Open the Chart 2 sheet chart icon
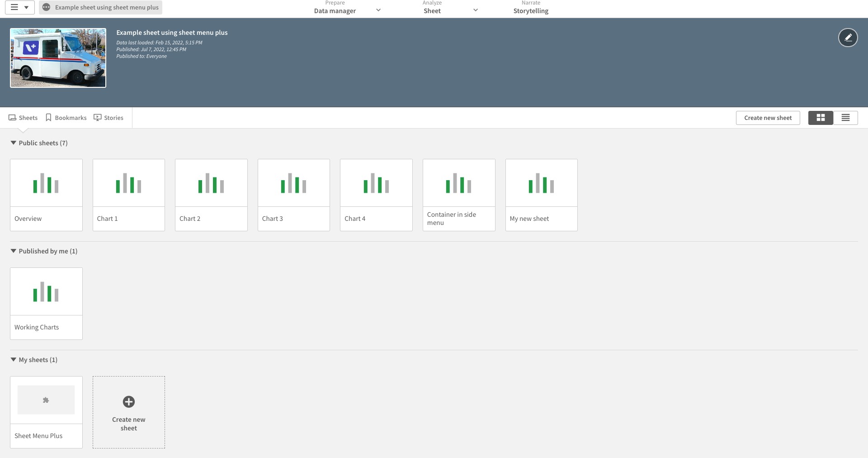This screenshot has height=458, width=868. pyautogui.click(x=211, y=183)
